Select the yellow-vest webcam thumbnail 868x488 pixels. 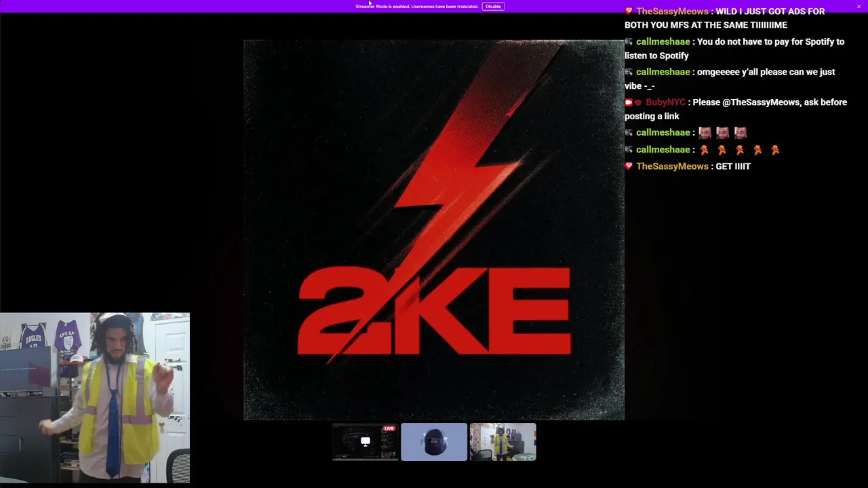[x=503, y=442]
